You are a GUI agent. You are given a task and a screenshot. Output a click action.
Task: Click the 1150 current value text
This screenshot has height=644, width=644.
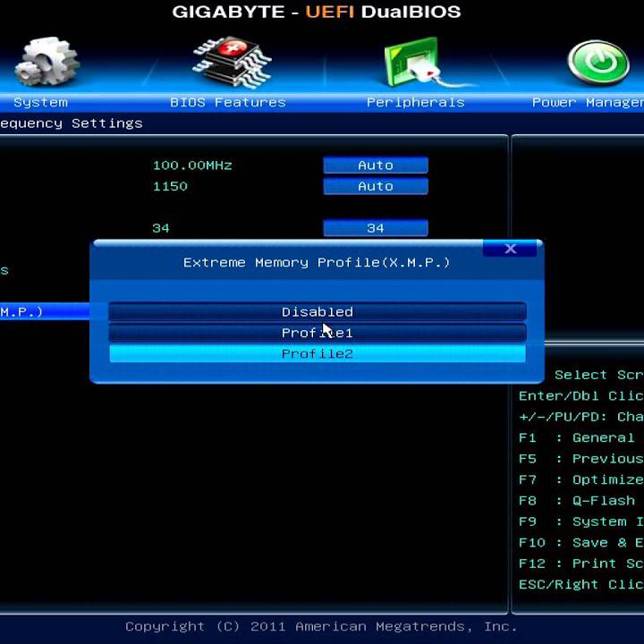click(170, 186)
